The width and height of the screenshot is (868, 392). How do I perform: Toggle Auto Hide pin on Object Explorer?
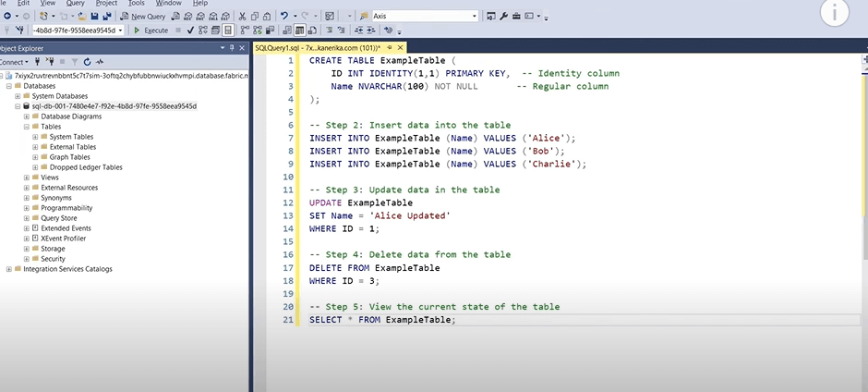[232, 48]
